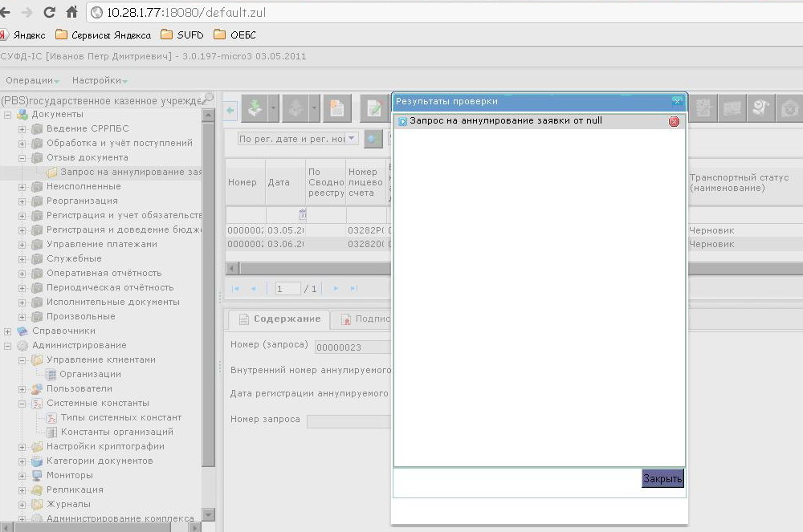
Task: Select Периодическая отчётность tree item
Action: click(109, 287)
